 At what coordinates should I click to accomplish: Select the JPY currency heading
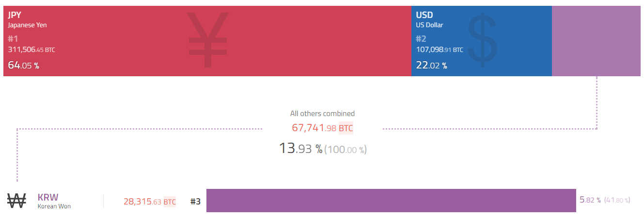click(15, 15)
